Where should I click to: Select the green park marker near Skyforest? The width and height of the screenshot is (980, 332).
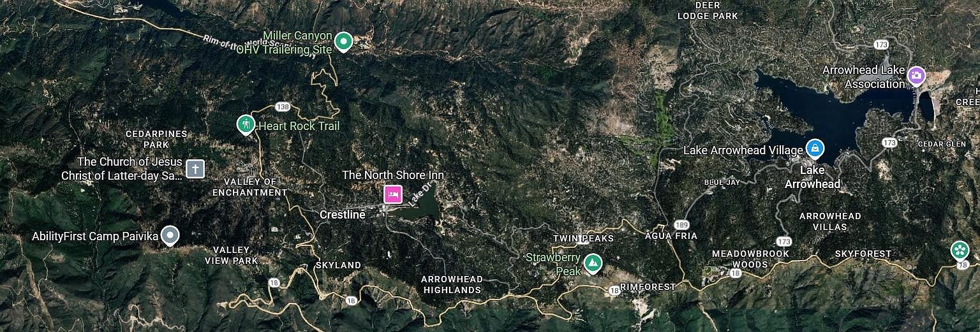tap(959, 250)
